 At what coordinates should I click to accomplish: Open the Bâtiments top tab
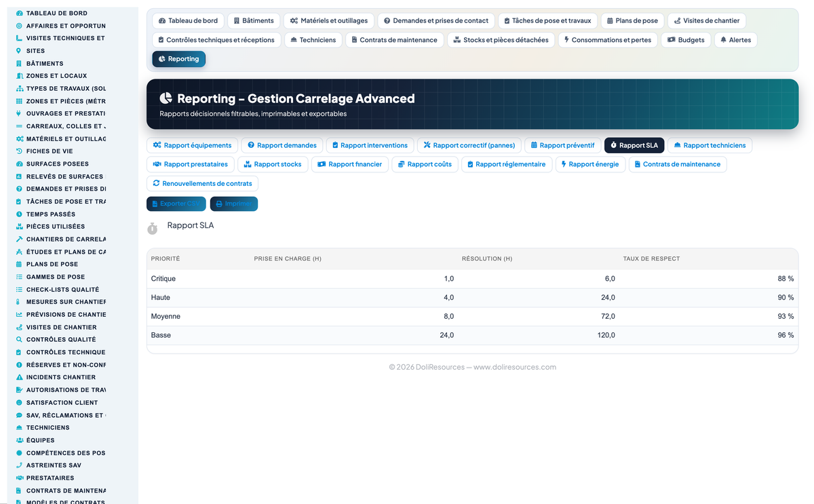tap(254, 21)
